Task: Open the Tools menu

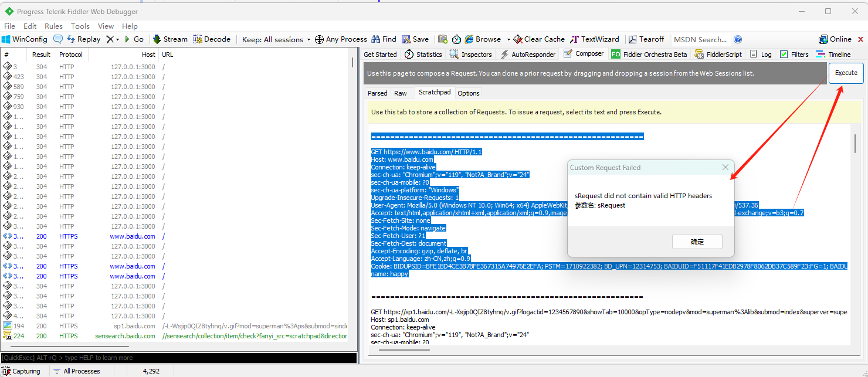Action: point(80,26)
